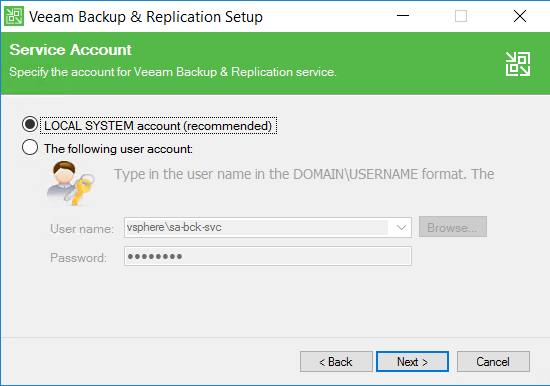Proceed with the Next button

[412, 361]
